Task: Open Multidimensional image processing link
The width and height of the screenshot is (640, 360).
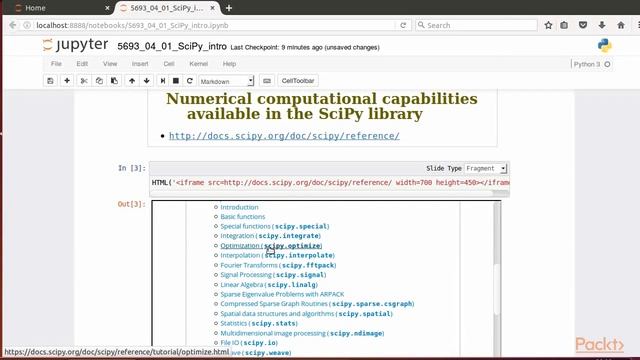Action: point(302,333)
